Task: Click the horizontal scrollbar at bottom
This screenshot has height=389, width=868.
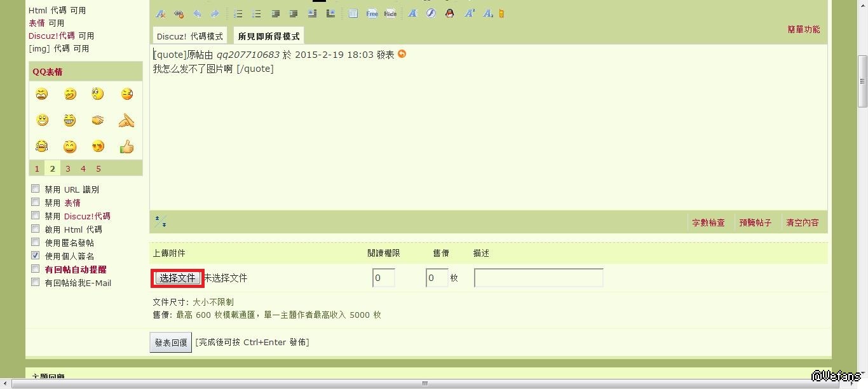Action: [424, 383]
